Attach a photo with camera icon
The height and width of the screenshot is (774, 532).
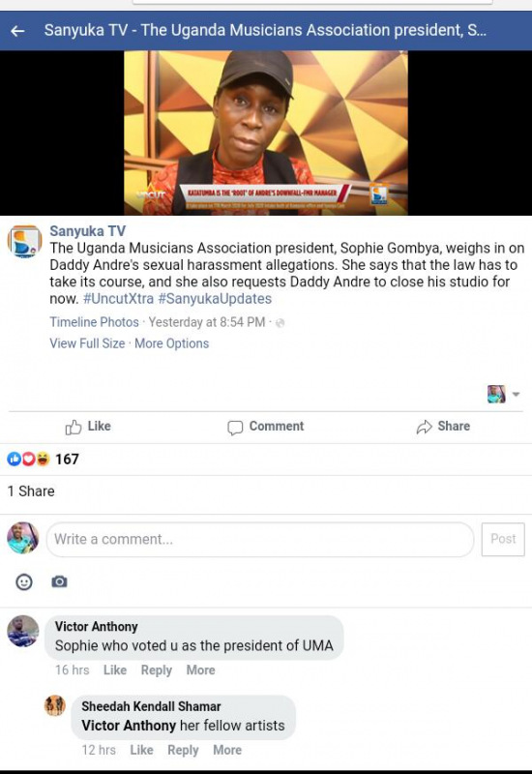coord(59,581)
